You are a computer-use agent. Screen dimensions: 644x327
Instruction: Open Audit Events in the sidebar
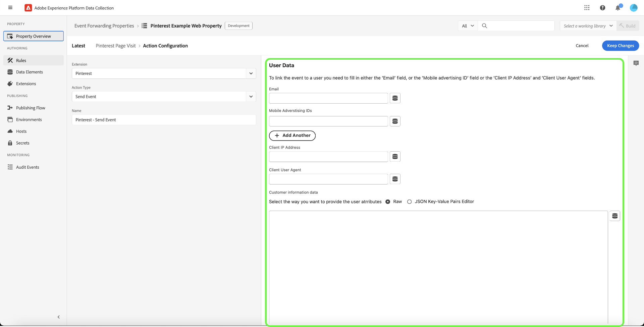coord(34,167)
